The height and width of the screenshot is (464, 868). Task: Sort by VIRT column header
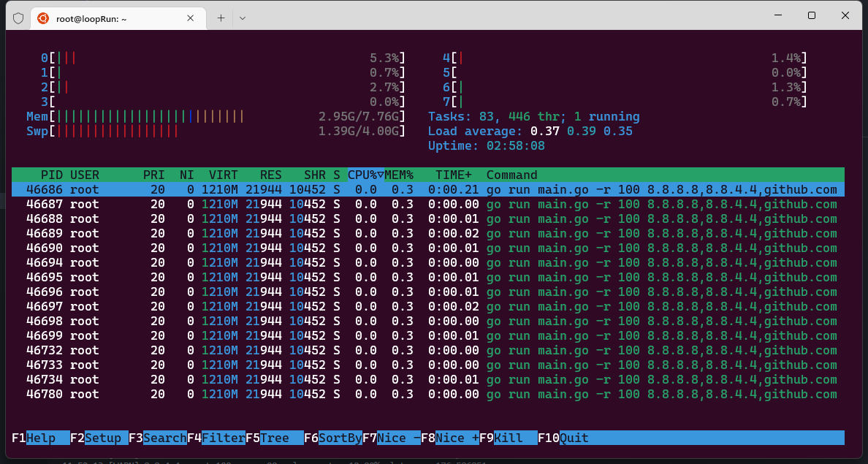coord(223,175)
